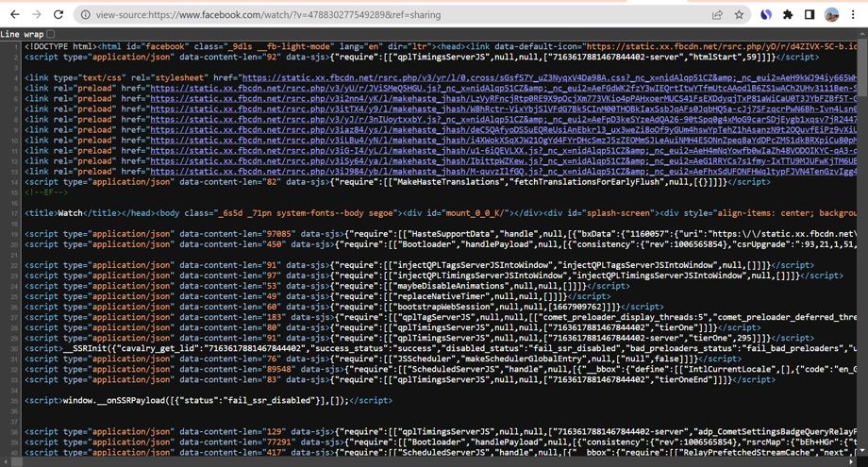Open the data-default-icon static.xx.fbcdn.net link on line 1
868x467 pixels.
click(722, 46)
